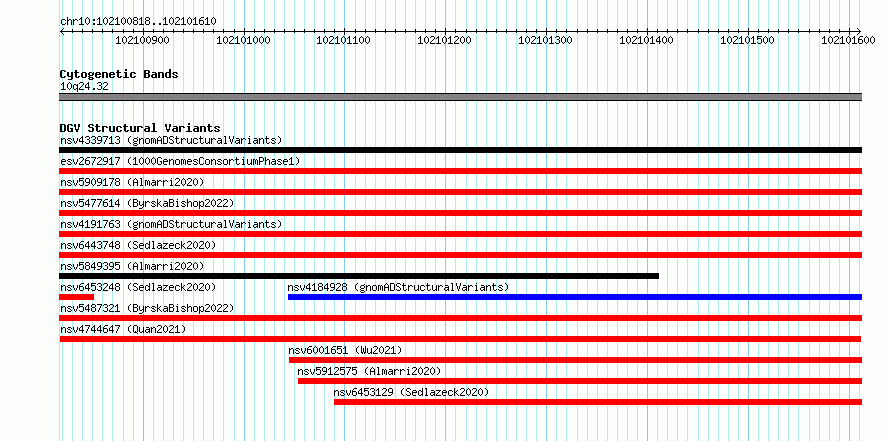Select the red bar under nsv6001651
Screen dimensions: 890x441
[x=576, y=360]
